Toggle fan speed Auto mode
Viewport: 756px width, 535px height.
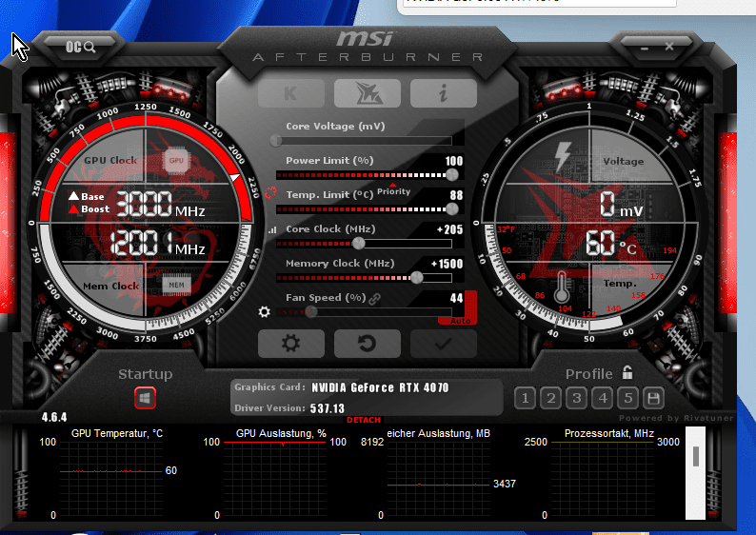point(460,321)
